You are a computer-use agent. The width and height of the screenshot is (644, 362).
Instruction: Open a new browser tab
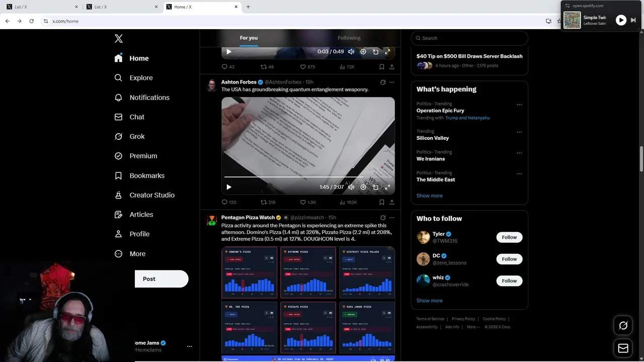(248, 7)
